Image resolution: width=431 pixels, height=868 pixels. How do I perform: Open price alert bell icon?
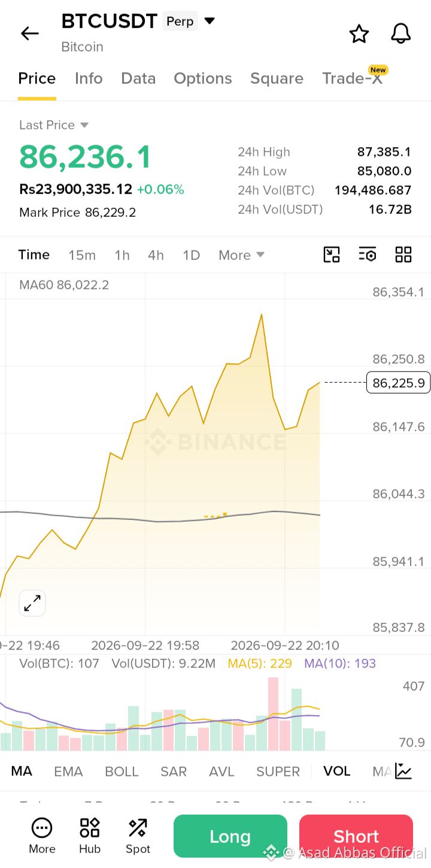[401, 34]
